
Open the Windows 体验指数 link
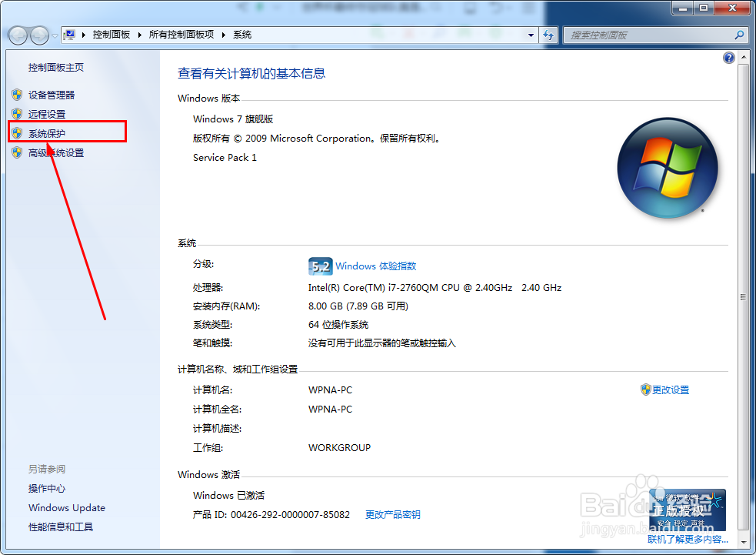pos(375,266)
